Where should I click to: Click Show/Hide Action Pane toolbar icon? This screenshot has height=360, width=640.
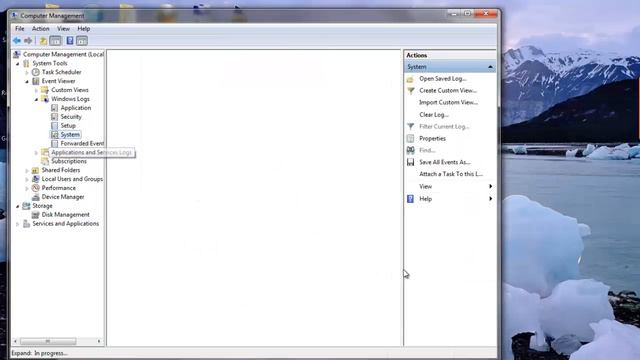[82, 40]
